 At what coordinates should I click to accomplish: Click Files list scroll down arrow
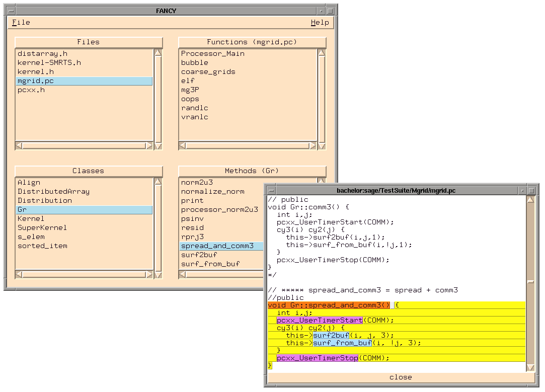pyautogui.click(x=158, y=146)
